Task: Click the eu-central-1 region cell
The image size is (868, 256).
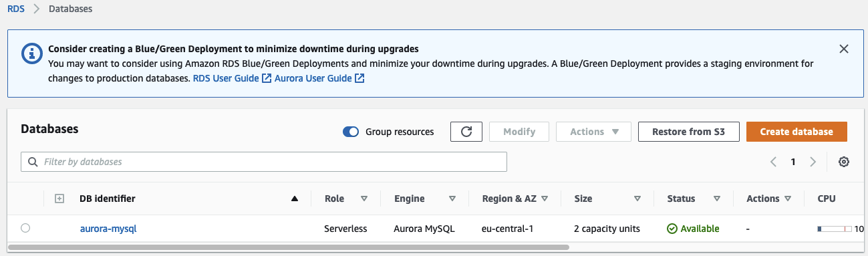Action: (x=507, y=229)
